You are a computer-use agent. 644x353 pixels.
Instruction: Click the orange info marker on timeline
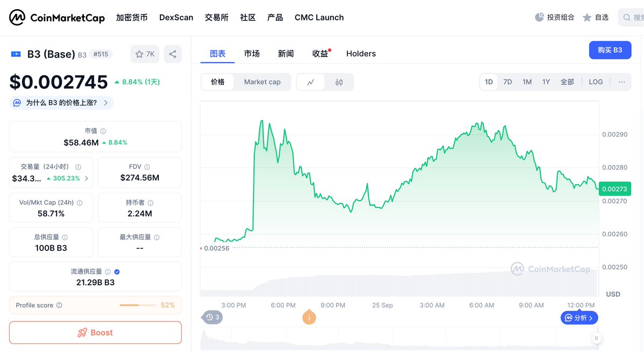tap(309, 318)
